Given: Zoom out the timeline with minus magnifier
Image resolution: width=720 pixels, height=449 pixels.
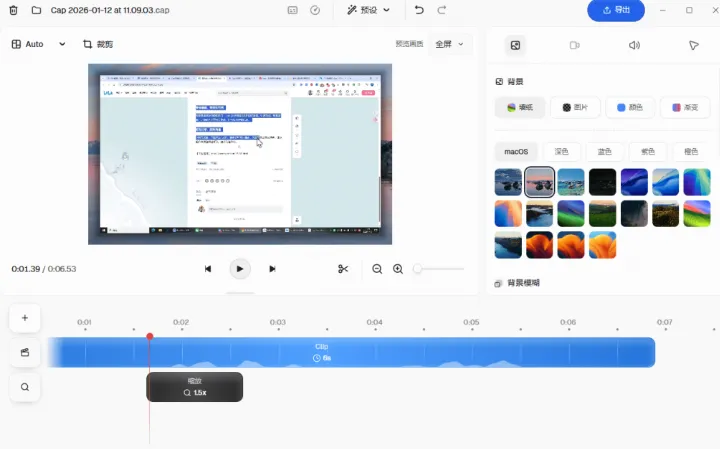Looking at the screenshot, I should point(377,269).
